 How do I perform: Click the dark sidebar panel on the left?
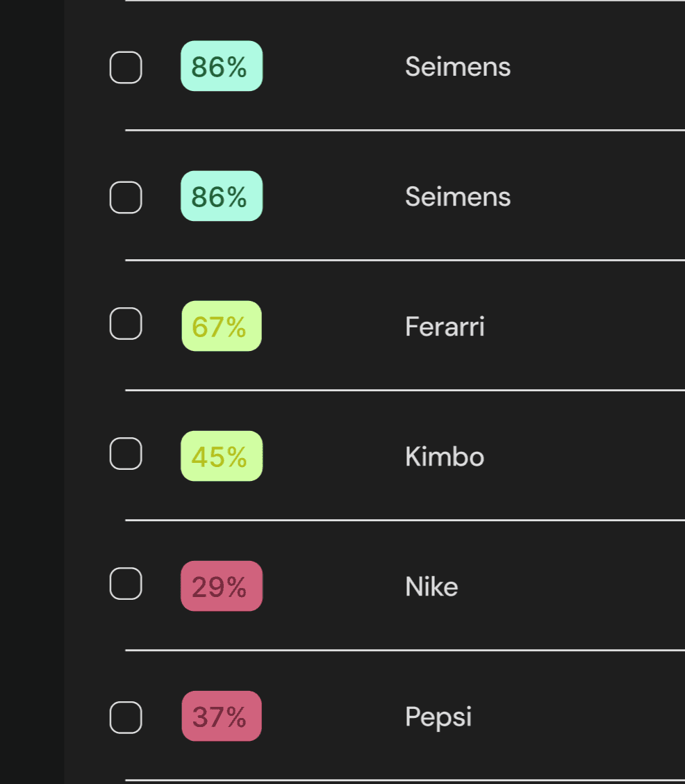31,392
